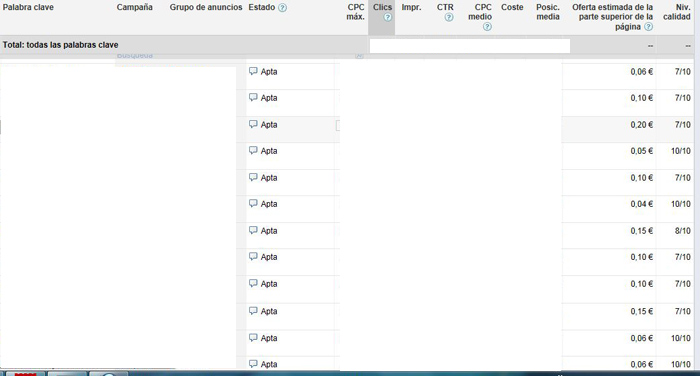Select 10/10 quality in the 0,05 € row
Image resolution: width=700 pixels, height=376 pixels.
pos(681,151)
